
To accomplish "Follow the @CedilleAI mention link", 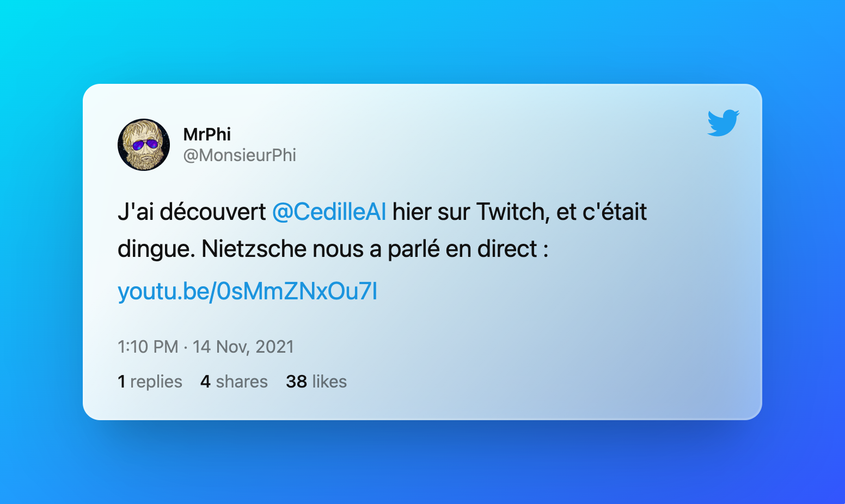I will click(329, 212).
